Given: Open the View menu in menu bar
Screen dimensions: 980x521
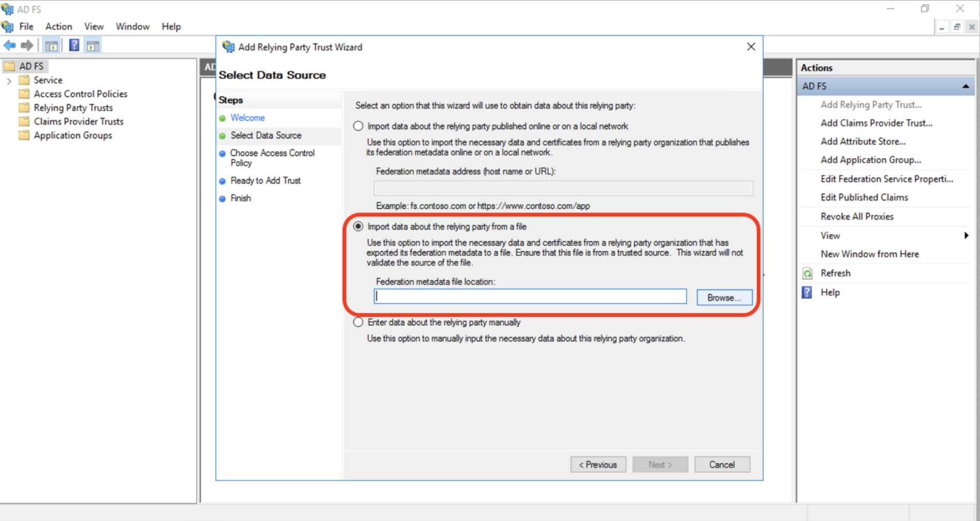Looking at the screenshot, I should click(94, 26).
